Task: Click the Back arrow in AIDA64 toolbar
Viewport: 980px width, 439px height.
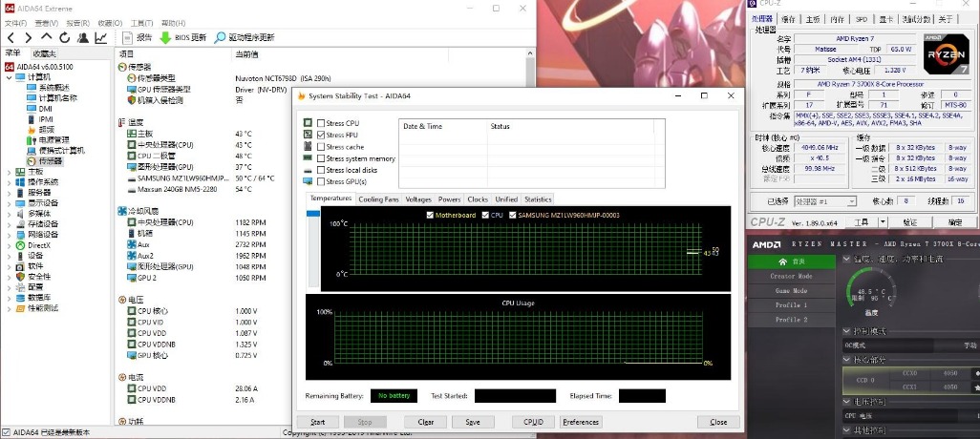Action: tap(11, 38)
